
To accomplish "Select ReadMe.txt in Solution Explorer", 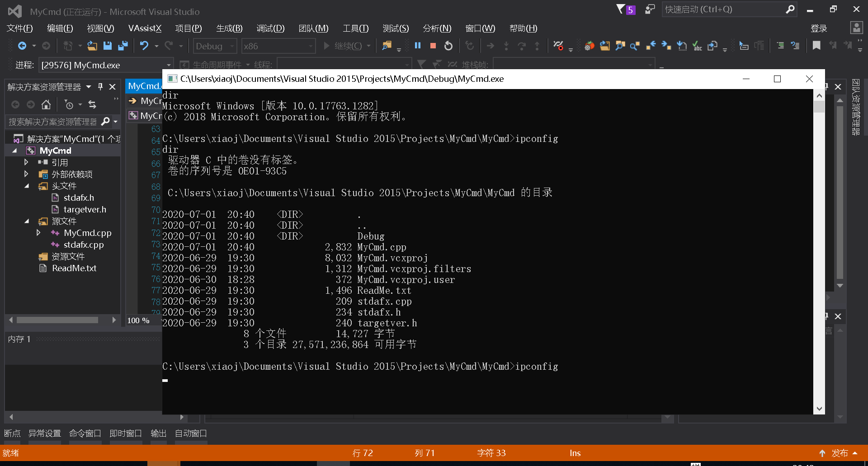I will (x=74, y=268).
